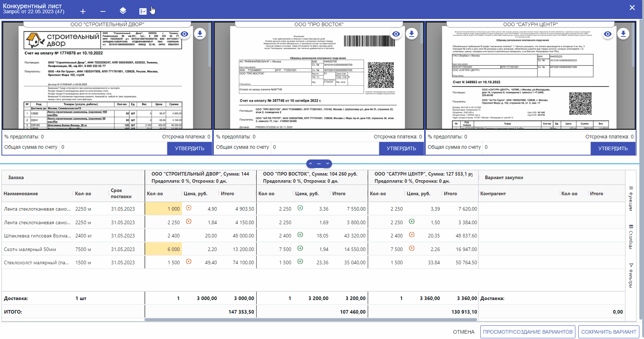
Task: Select the highlighted quantity cell 1 000
Action: pyautogui.click(x=163, y=209)
